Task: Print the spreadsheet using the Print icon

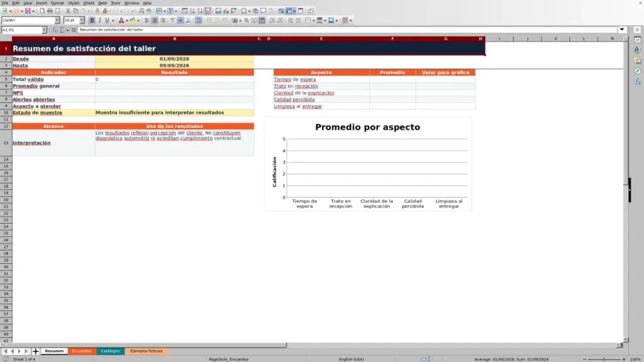Action: [50, 11]
